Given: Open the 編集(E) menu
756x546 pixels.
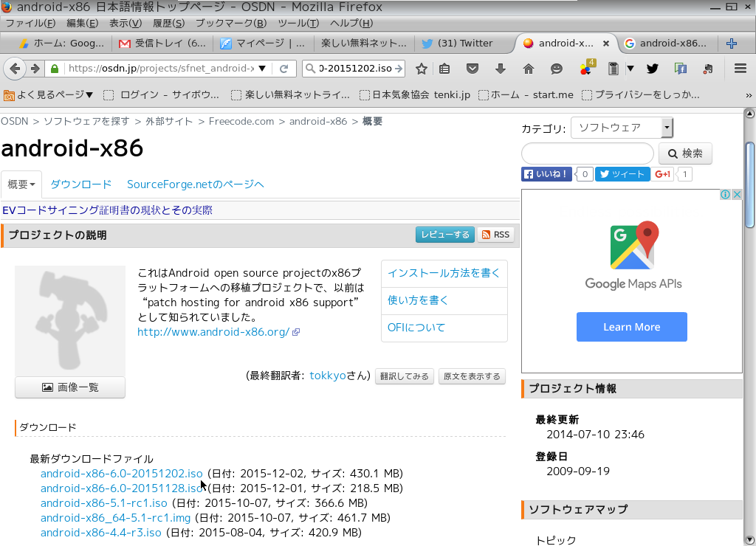Looking at the screenshot, I should (82, 23).
